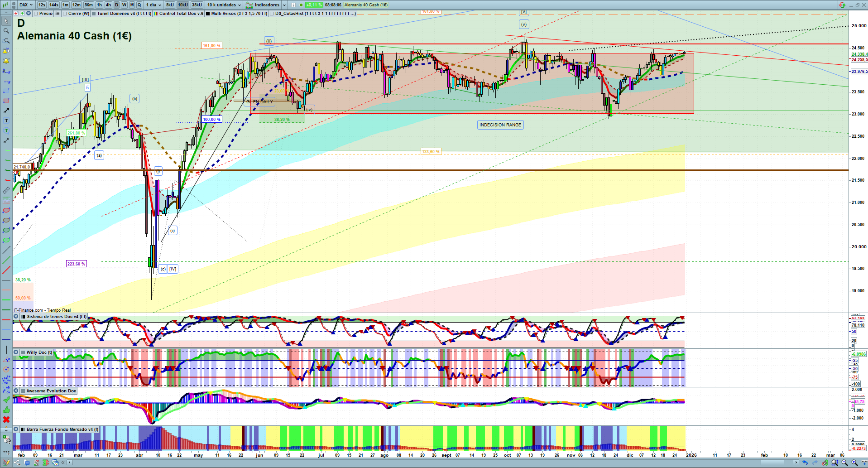The height and width of the screenshot is (468, 868).
Task: Toggle the Cierre (W) checkbox
Action: (x=65, y=14)
